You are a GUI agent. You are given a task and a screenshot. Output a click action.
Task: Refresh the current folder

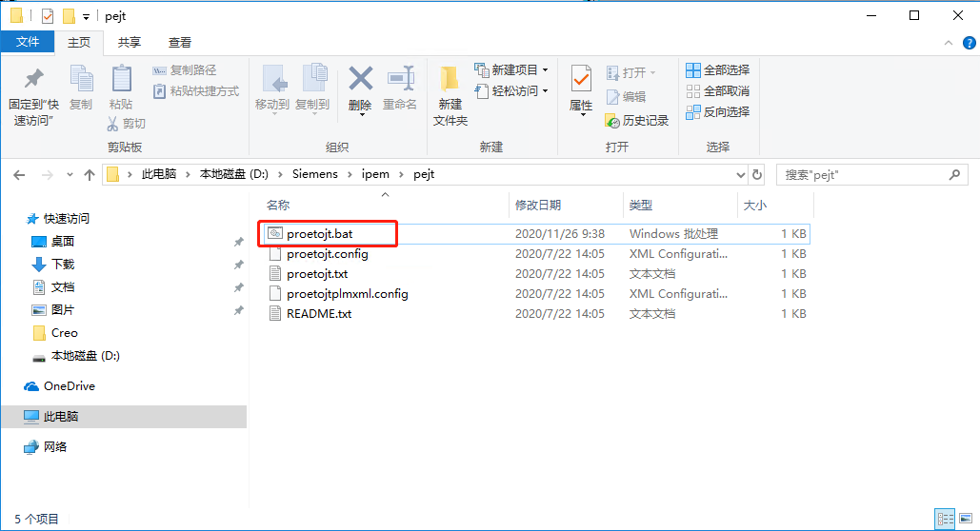[757, 175]
